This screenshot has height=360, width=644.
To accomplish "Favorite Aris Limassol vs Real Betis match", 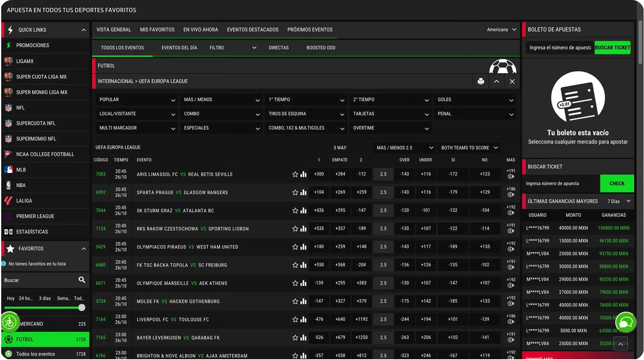I will click(x=295, y=174).
